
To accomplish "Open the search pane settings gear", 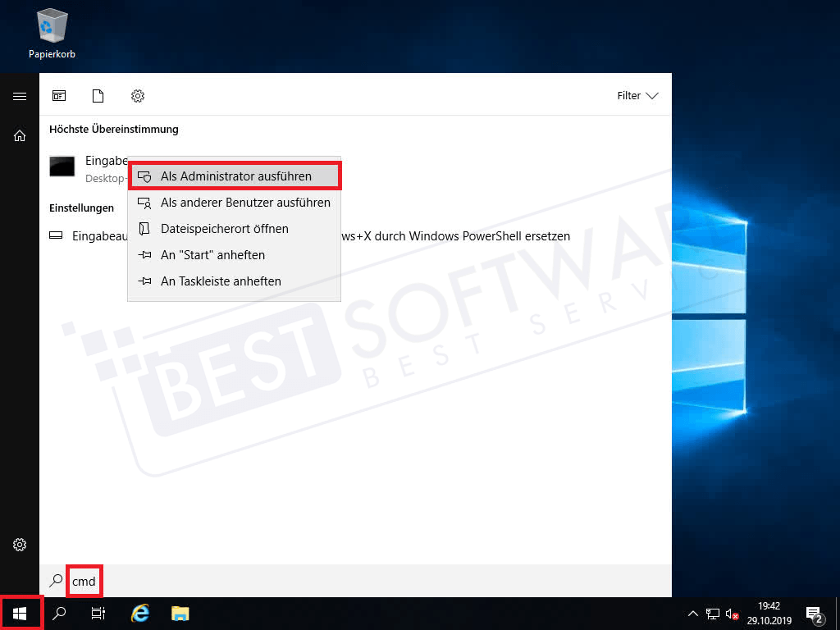I will pyautogui.click(x=19, y=544).
